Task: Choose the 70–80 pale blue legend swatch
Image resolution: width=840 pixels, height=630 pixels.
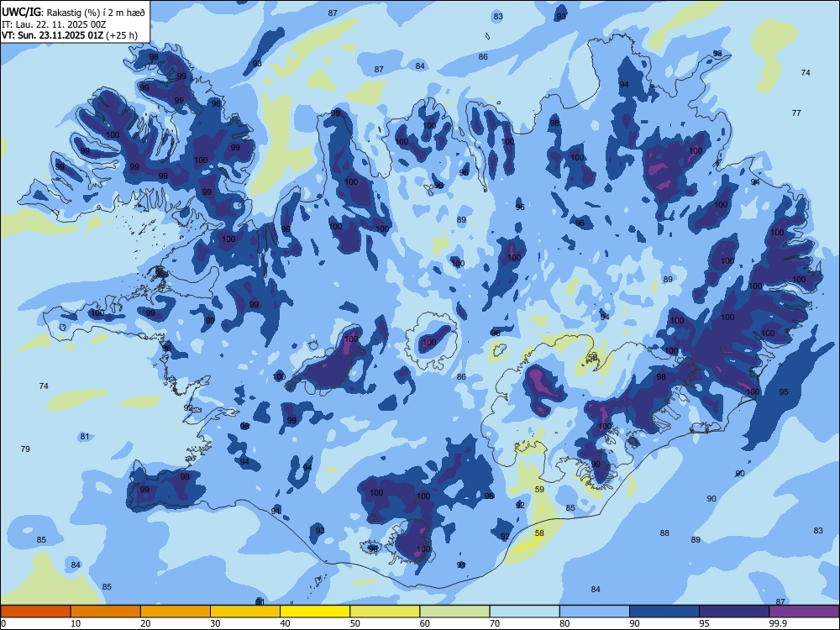Action: pyautogui.click(x=524, y=612)
